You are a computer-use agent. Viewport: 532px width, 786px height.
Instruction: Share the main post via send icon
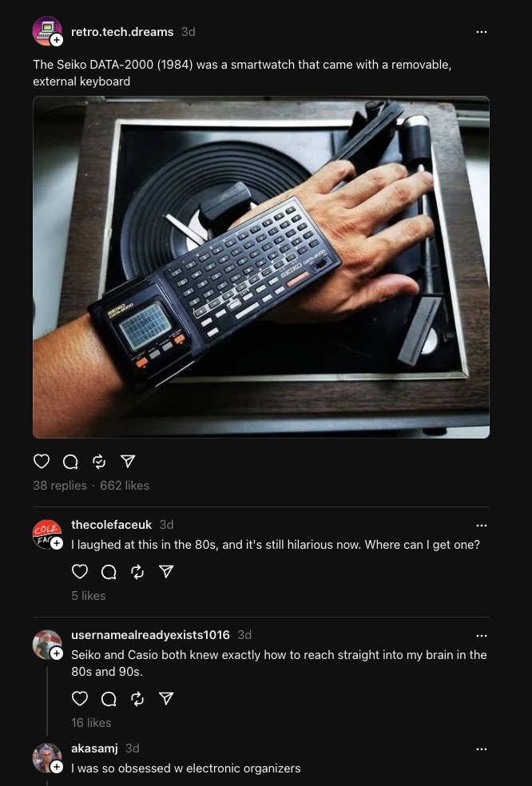129,461
